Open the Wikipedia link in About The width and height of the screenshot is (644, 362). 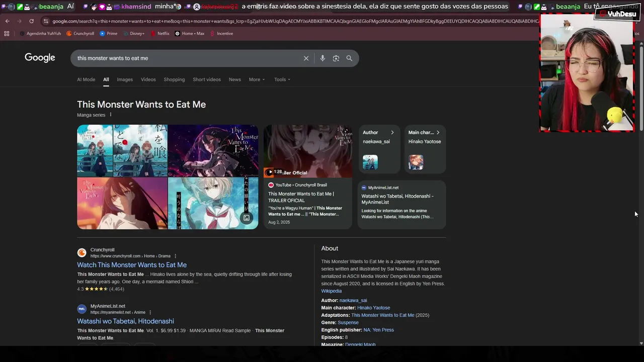pos(332,291)
